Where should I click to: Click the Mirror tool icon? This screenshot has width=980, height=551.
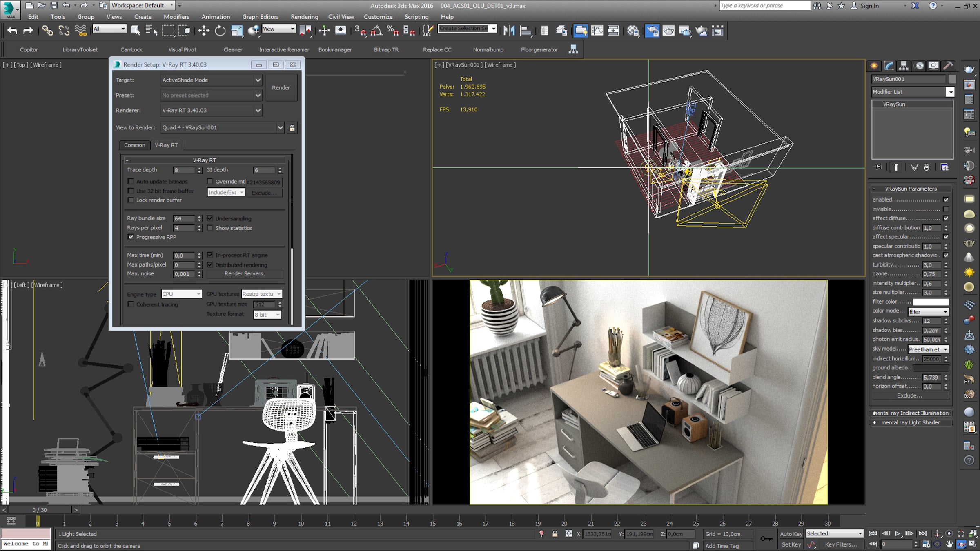click(509, 31)
